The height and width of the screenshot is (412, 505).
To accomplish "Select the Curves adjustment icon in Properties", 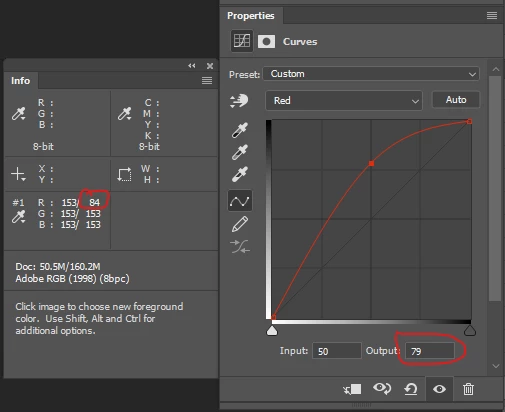I will pyautogui.click(x=242, y=41).
